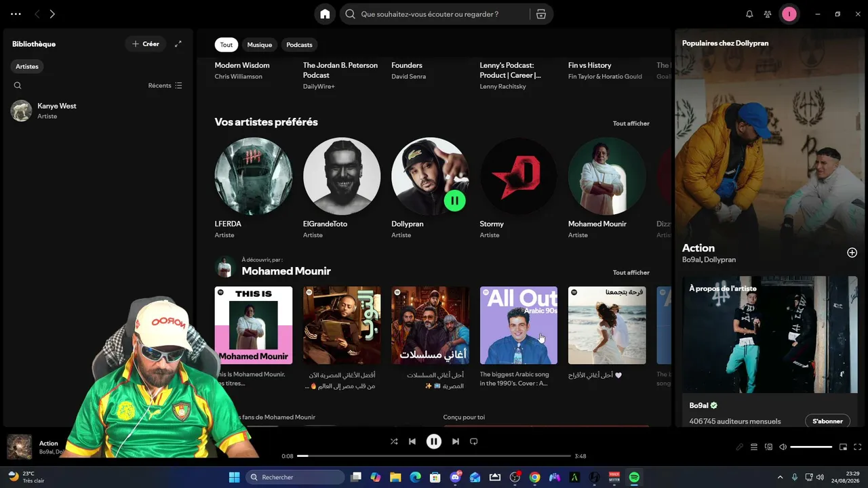Image resolution: width=868 pixels, height=488 pixels.
Task: Connect to a device
Action: (x=768, y=447)
